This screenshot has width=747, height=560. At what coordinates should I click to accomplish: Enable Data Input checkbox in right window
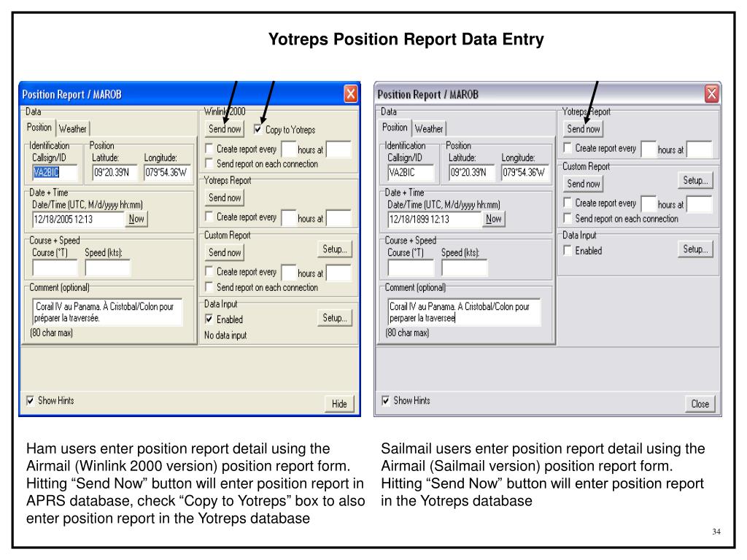click(568, 251)
